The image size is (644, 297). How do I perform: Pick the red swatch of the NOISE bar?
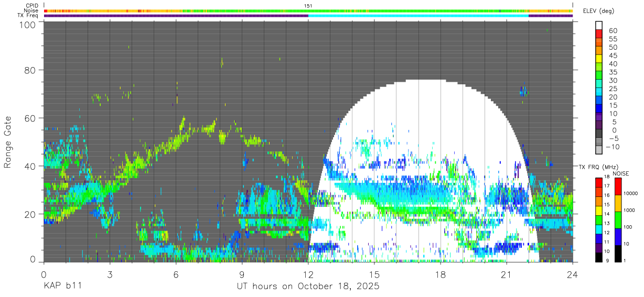coord(617,186)
